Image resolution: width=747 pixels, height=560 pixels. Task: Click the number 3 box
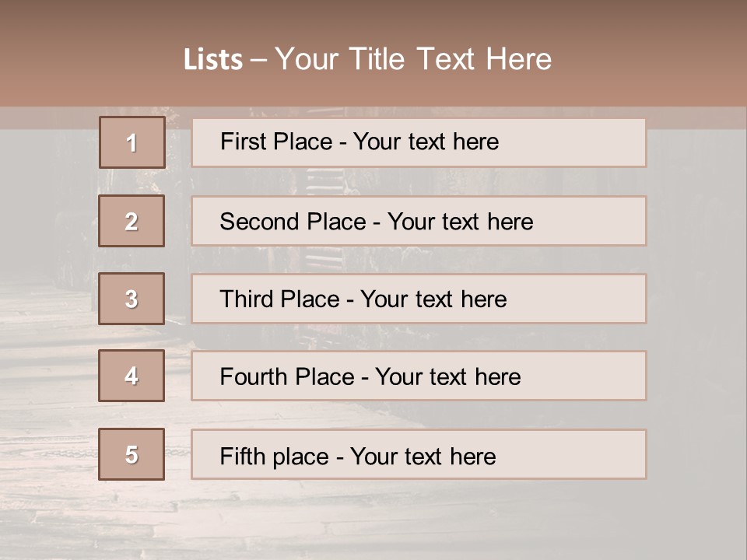click(132, 299)
